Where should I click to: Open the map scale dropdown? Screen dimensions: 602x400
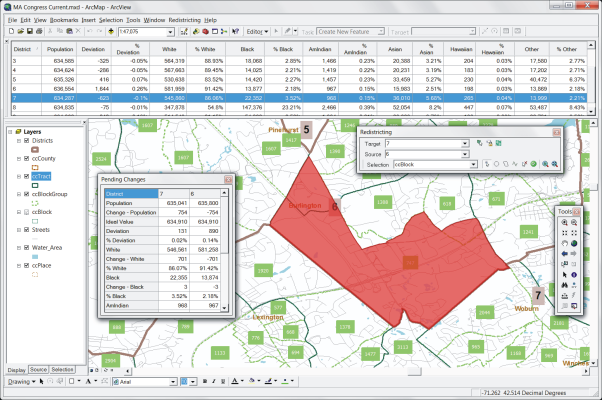pos(173,32)
